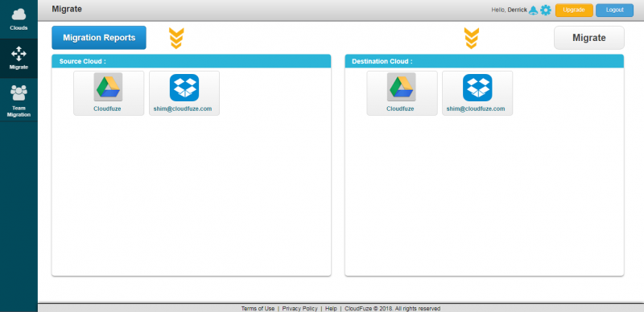Select the Migrate sidebar item

(x=19, y=58)
